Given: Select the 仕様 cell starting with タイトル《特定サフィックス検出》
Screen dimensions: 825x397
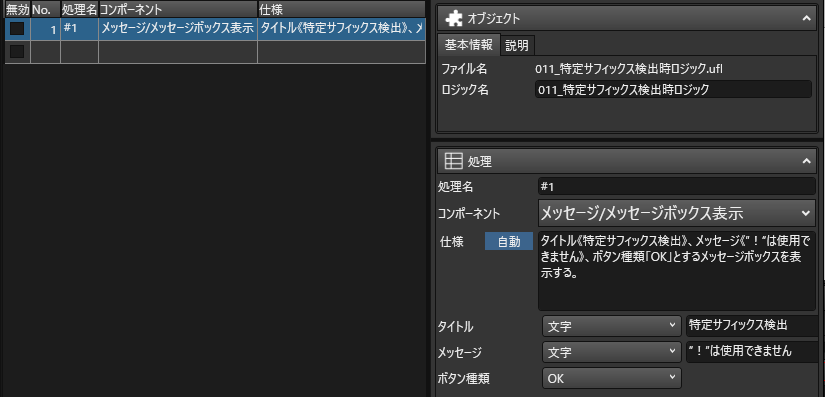Looking at the screenshot, I should [x=341, y=29].
